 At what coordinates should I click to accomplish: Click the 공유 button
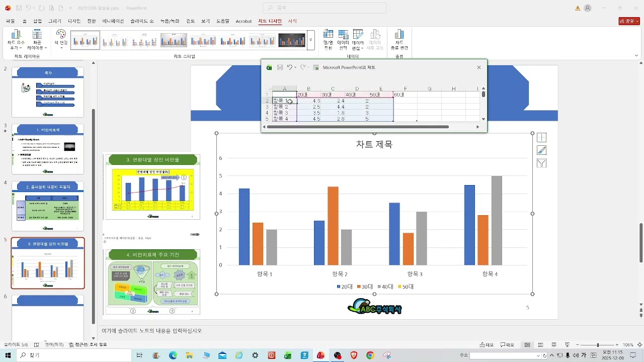click(629, 21)
